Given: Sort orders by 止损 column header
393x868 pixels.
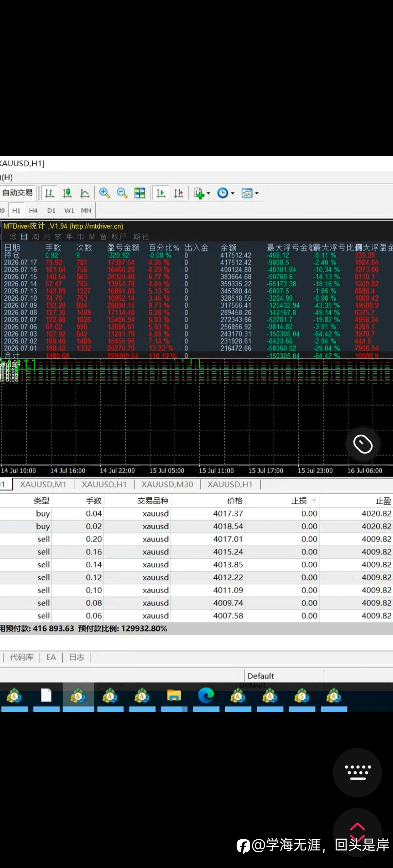Looking at the screenshot, I should tap(299, 501).
